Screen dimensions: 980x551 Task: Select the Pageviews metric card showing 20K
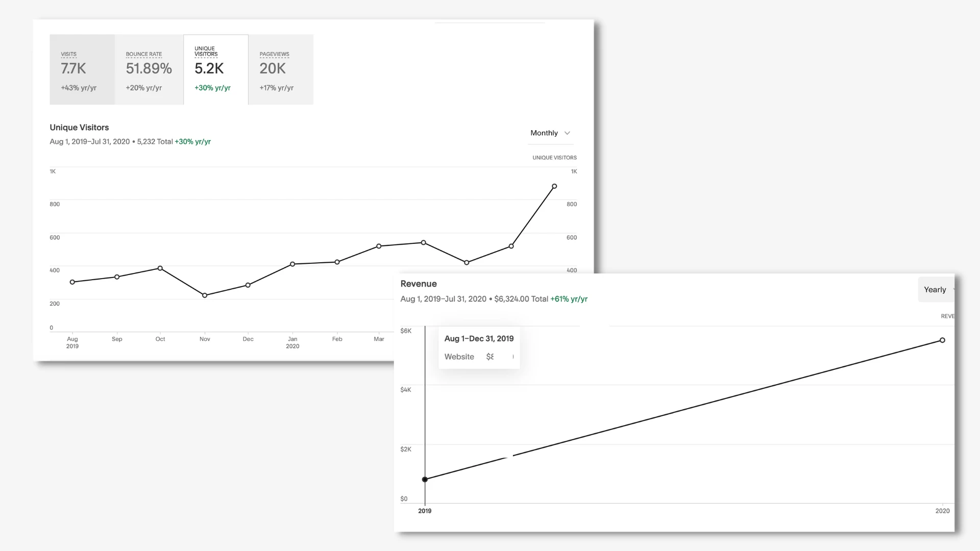click(280, 69)
